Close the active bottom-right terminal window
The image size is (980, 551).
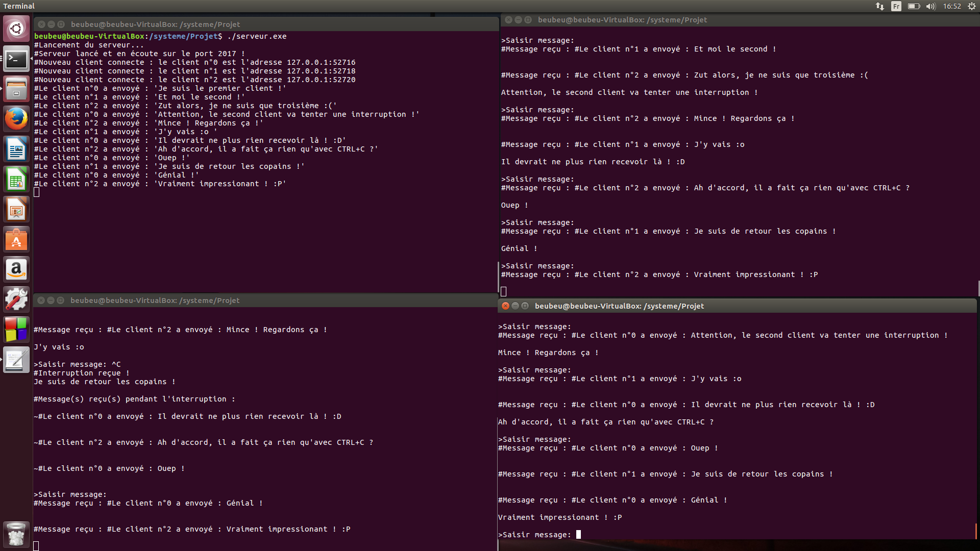505,306
